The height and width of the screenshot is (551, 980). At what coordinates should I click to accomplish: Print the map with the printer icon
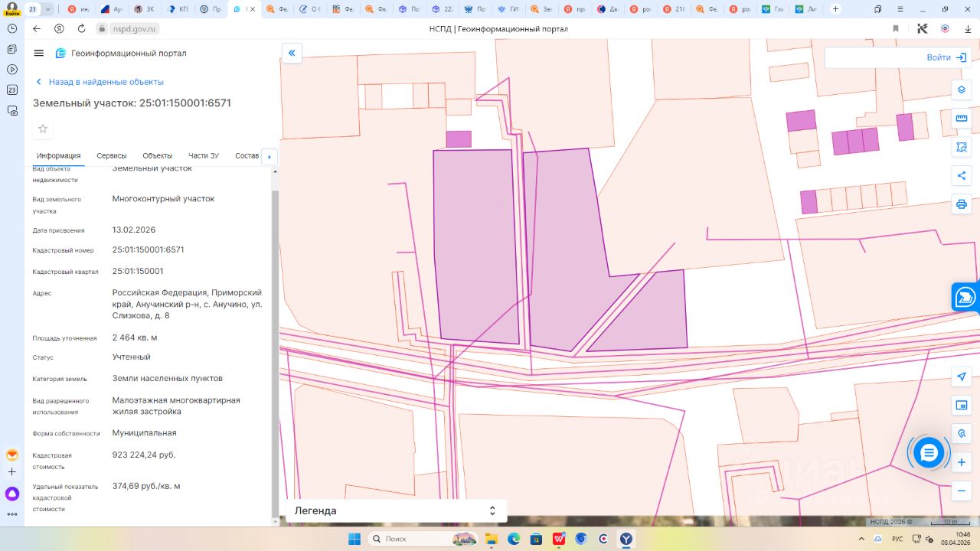tap(962, 204)
